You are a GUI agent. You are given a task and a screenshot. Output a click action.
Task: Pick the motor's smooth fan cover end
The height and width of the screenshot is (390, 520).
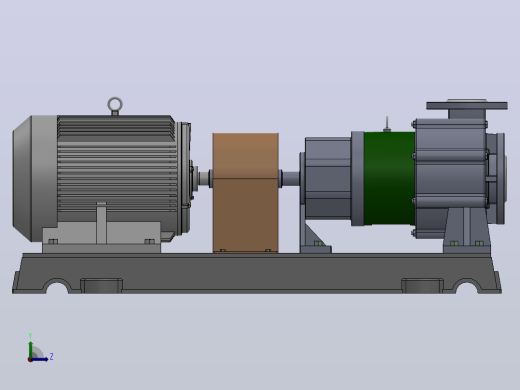pos(35,178)
